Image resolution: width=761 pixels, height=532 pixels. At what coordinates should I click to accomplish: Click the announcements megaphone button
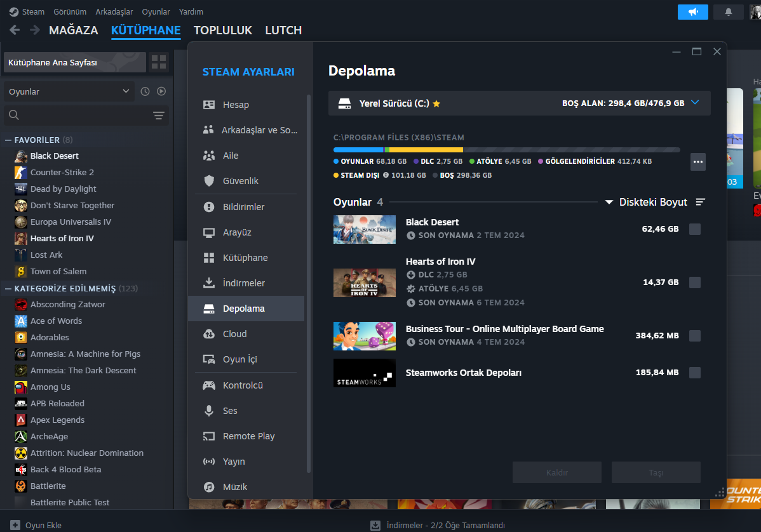point(692,12)
